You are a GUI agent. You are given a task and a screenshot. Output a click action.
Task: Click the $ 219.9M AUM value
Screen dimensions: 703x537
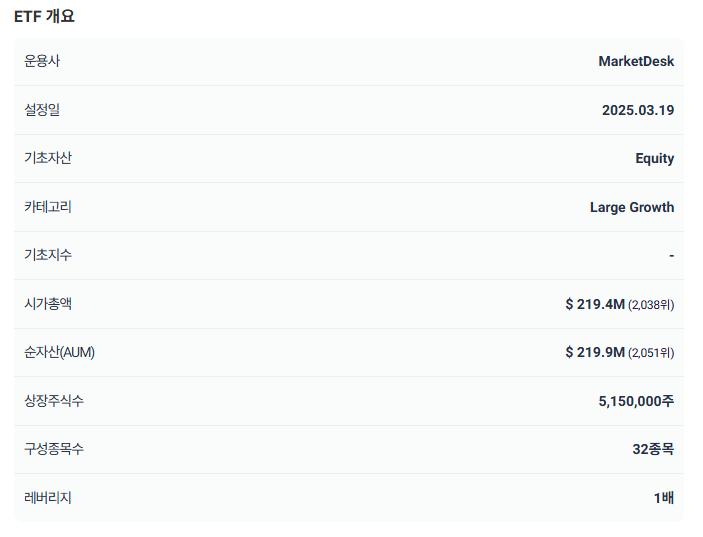click(595, 352)
